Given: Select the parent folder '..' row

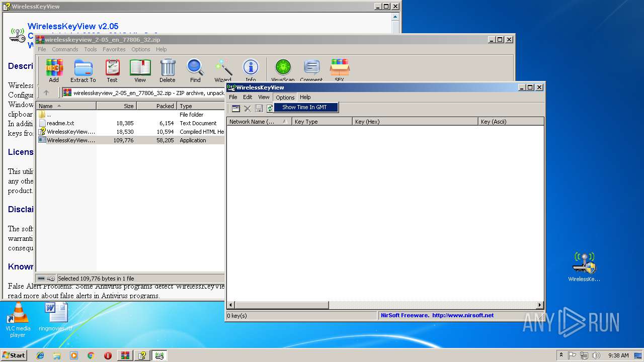Looking at the screenshot, I should [x=130, y=115].
